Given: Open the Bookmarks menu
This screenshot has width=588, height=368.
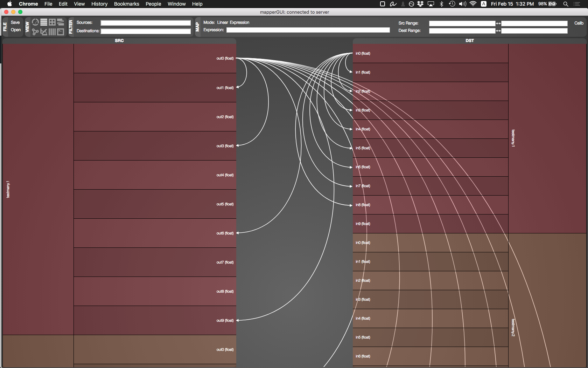Looking at the screenshot, I should pos(126,4).
